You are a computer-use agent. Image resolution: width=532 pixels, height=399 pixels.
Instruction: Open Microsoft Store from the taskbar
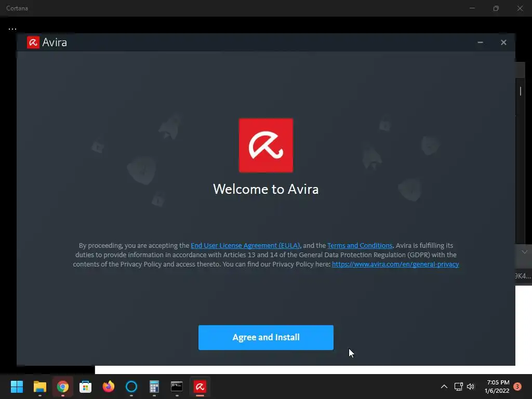tap(86, 387)
